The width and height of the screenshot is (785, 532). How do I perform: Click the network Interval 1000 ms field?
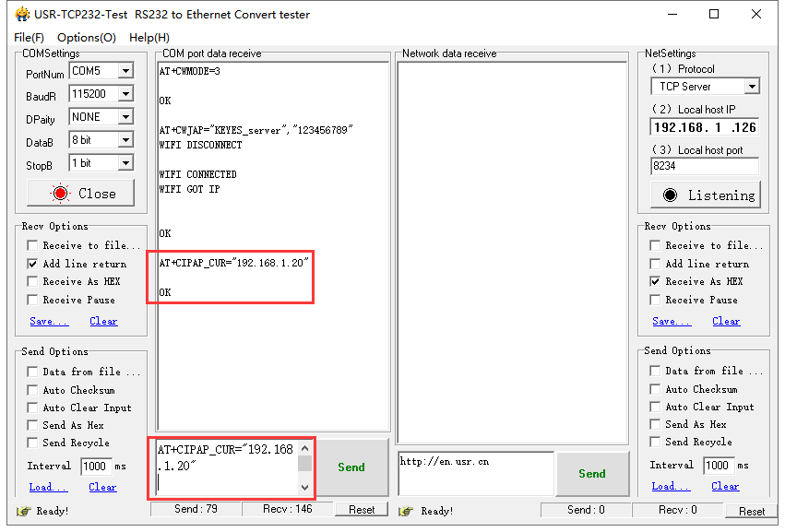pyautogui.click(x=719, y=465)
